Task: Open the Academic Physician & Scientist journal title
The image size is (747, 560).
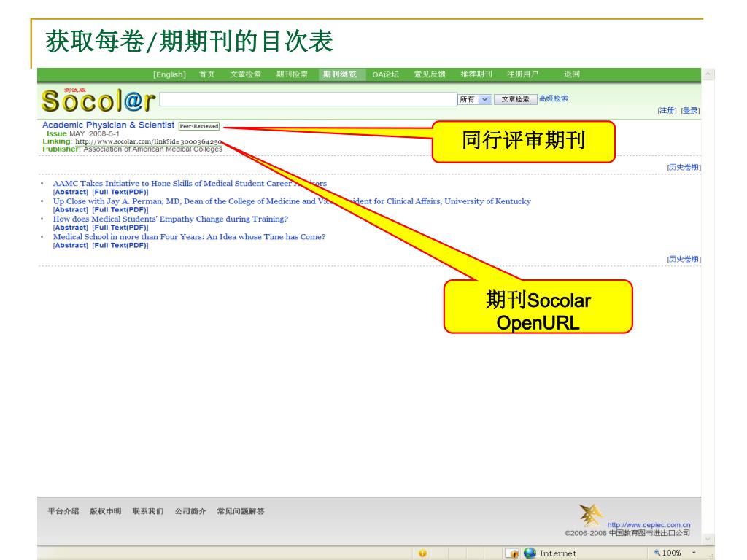Action: 108,125
